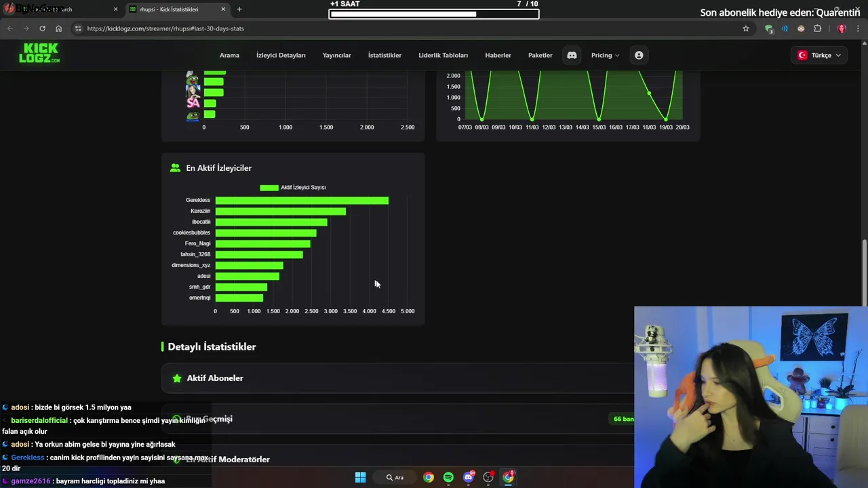Image resolution: width=868 pixels, height=488 pixels.
Task: Open the Haberler menu item
Action: pos(498,55)
